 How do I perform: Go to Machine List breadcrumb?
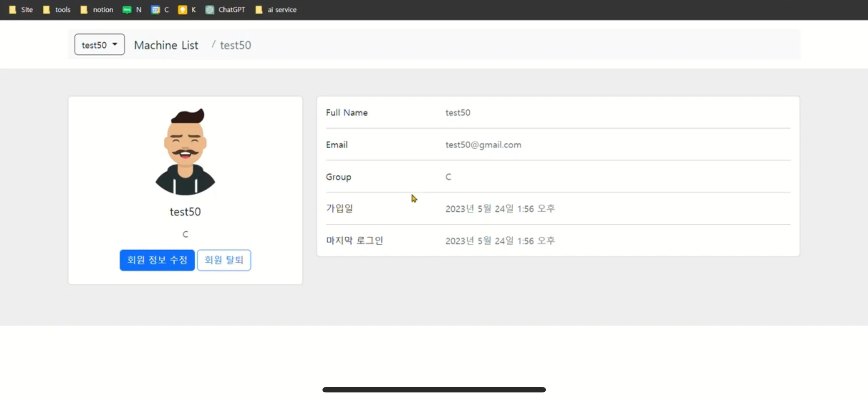click(x=166, y=45)
